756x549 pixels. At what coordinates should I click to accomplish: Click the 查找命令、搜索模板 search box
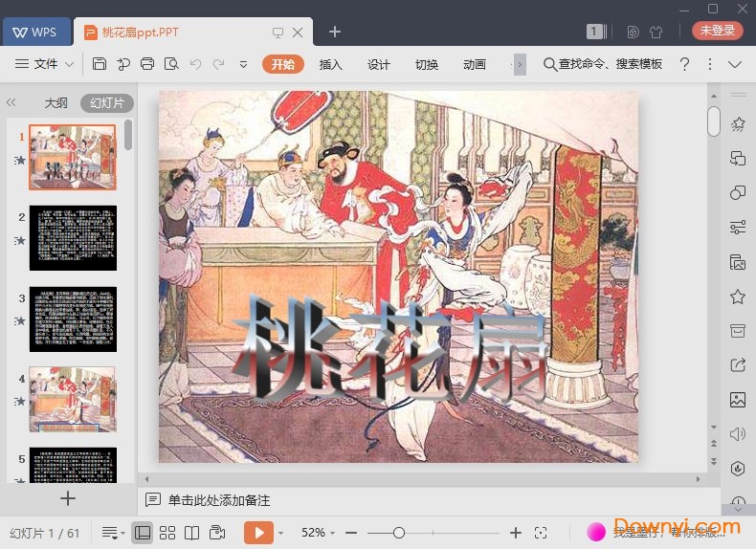click(x=603, y=64)
